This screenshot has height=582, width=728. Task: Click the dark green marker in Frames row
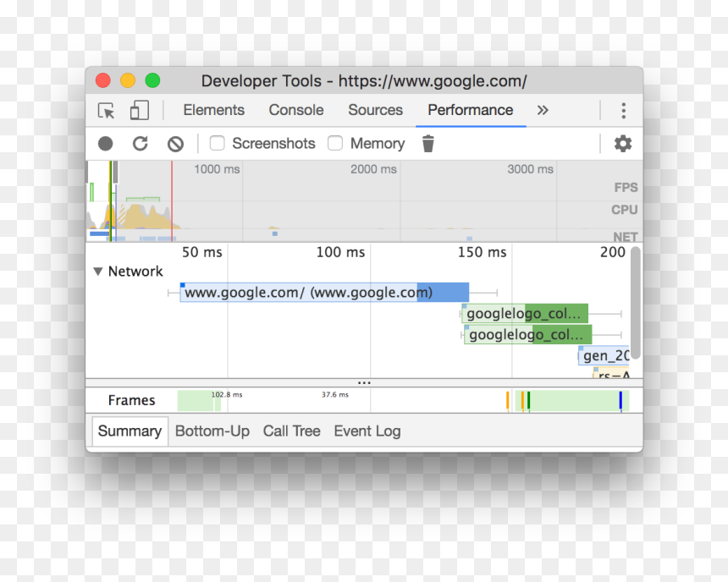(x=529, y=400)
